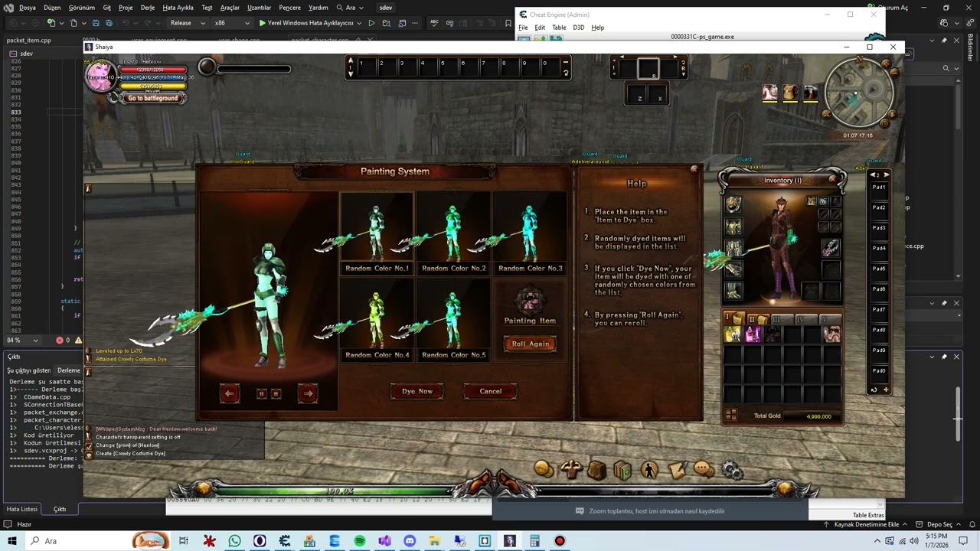The image size is (980, 551).
Task: Close the Inventory window
Action: (833, 180)
